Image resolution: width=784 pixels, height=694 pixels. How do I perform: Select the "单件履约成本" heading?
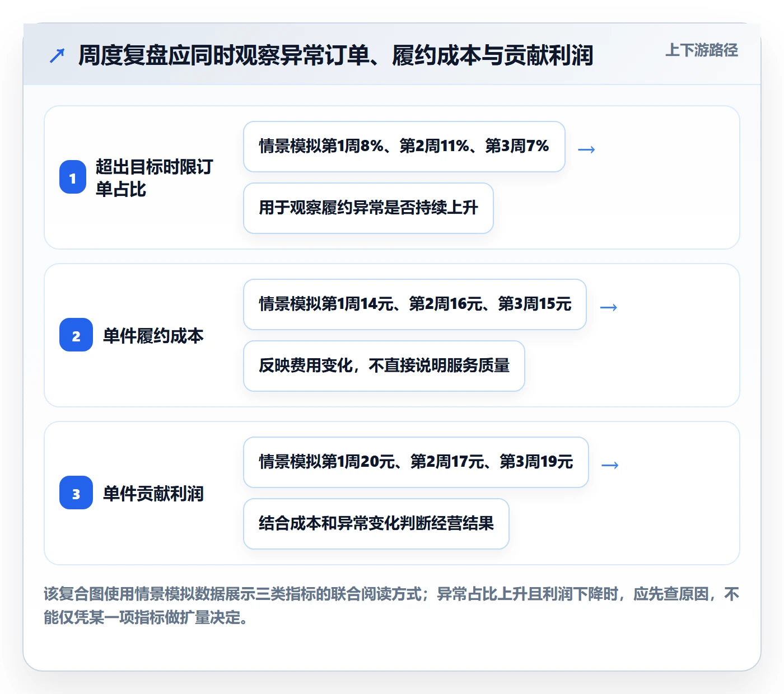(x=153, y=336)
